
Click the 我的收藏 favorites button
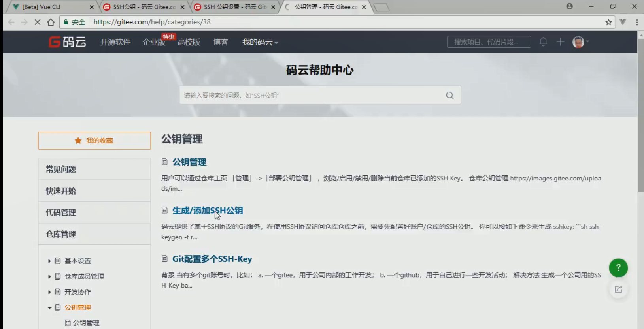94,141
